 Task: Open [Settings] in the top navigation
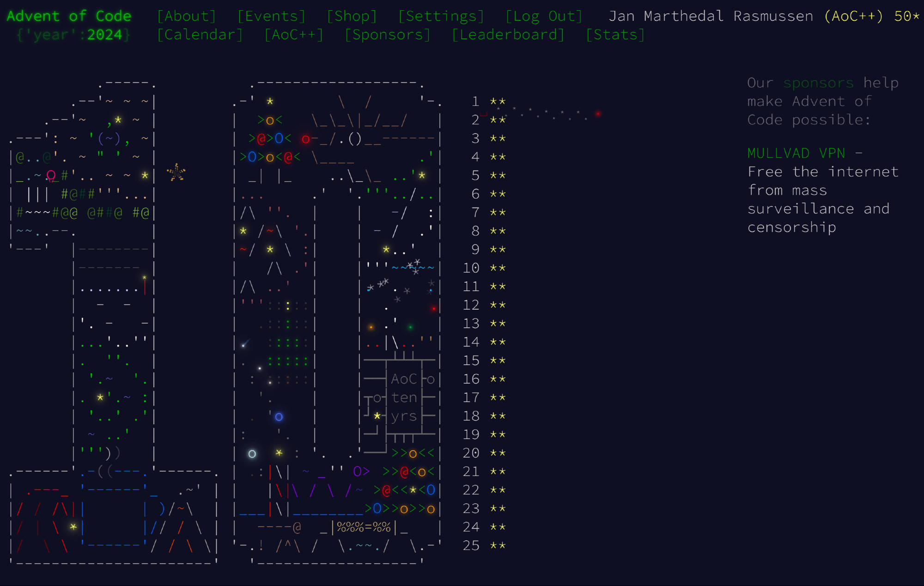coord(441,16)
